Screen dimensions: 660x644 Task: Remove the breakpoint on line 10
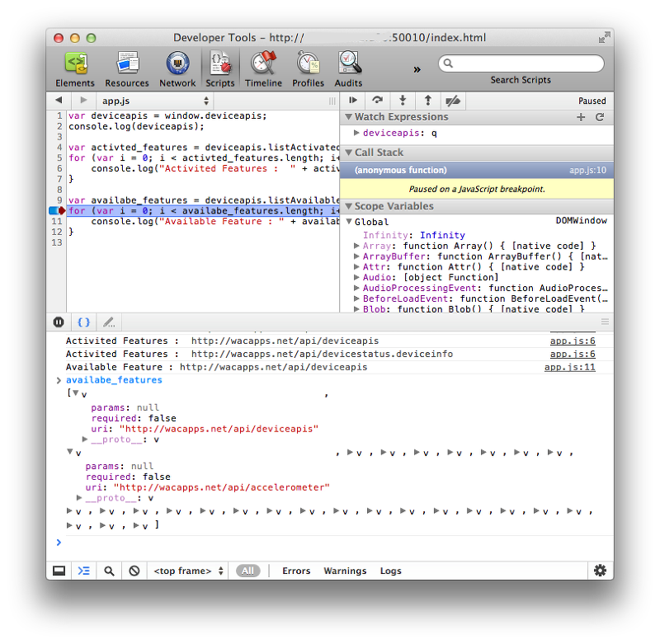57,210
